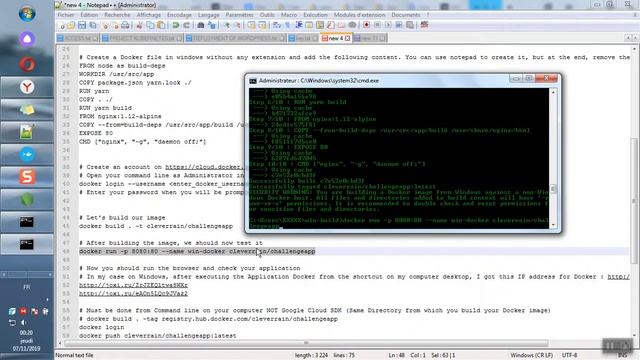Viewport: 640px width, 360px height.
Task: Click the line 'docker build . -t cleverrain/challengeapp'
Action: 156,226
